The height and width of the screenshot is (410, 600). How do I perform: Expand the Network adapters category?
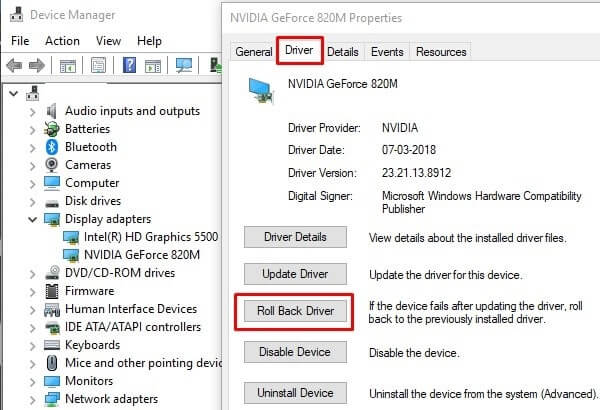click(33, 400)
